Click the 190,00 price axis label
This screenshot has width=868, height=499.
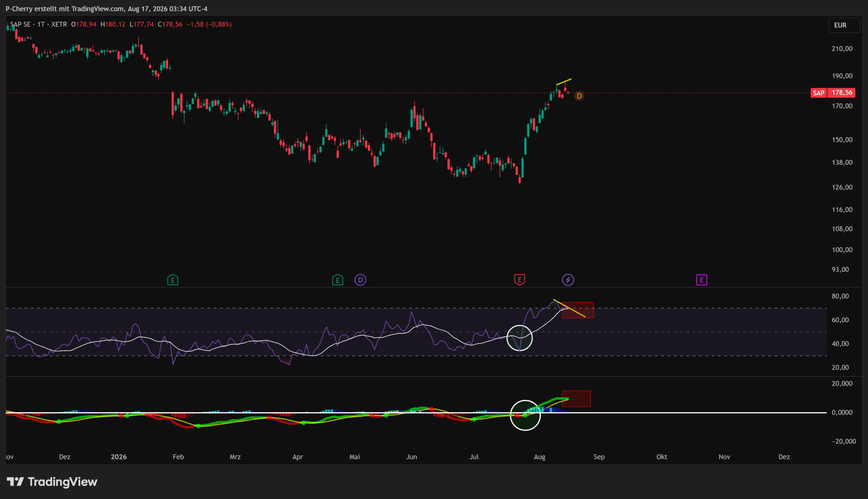point(842,76)
